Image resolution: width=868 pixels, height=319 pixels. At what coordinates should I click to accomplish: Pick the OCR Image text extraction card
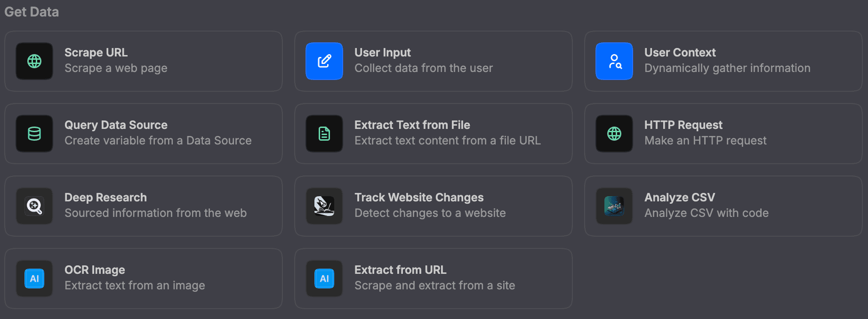144,279
